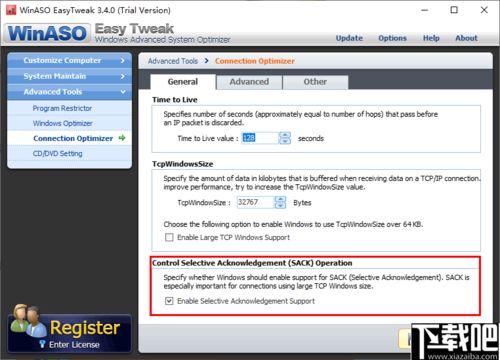This screenshot has width=500, height=360.
Task: Decrease Time to Live value with down arrow
Action: (285, 141)
